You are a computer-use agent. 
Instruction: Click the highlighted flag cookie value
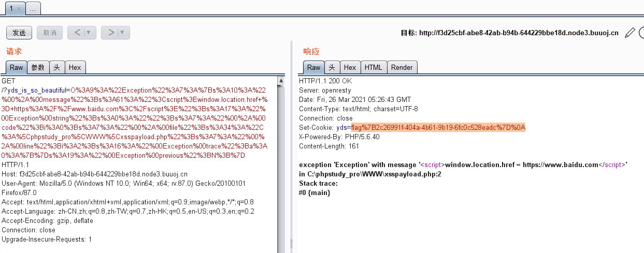[438, 127]
